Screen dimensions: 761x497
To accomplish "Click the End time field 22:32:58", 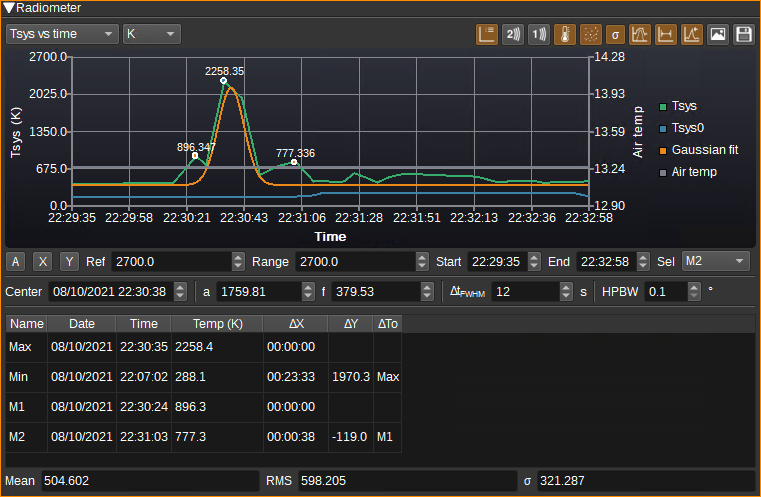I will (x=607, y=262).
